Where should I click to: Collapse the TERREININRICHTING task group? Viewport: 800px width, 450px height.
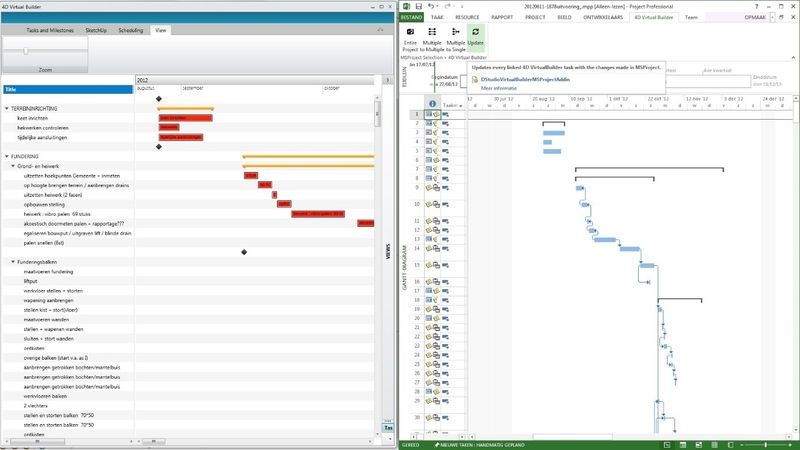pyautogui.click(x=6, y=108)
